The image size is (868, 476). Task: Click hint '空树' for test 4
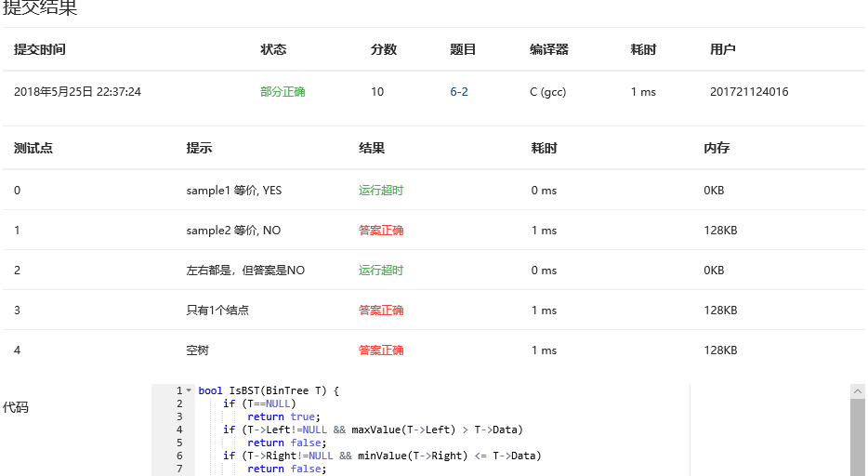(x=197, y=350)
